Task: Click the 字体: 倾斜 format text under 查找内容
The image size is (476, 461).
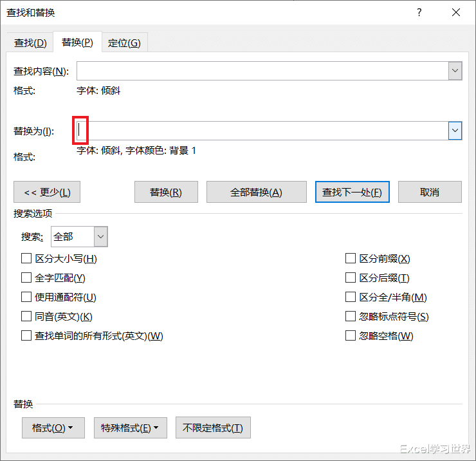Action: pyautogui.click(x=98, y=91)
